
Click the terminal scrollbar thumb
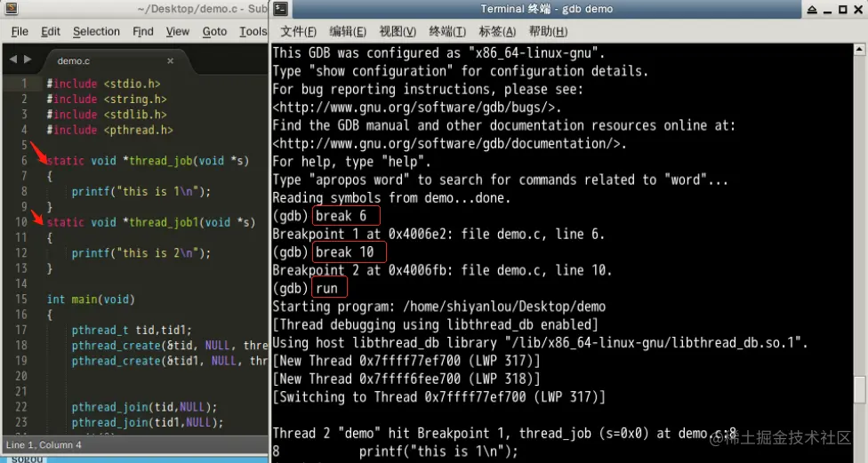point(859,389)
